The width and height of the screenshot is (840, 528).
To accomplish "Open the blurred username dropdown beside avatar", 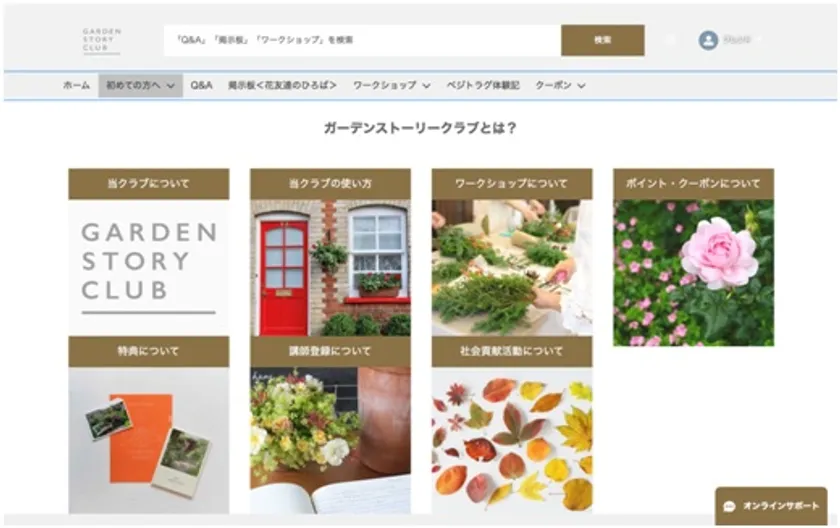I will click(x=741, y=40).
